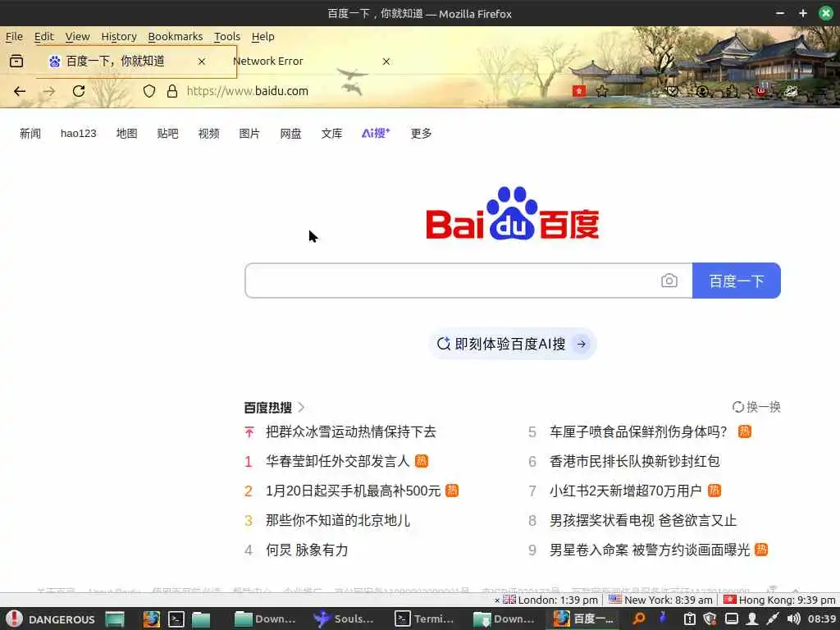The width and height of the screenshot is (840, 630).
Task: Open the AI搜 link
Action: click(x=376, y=133)
